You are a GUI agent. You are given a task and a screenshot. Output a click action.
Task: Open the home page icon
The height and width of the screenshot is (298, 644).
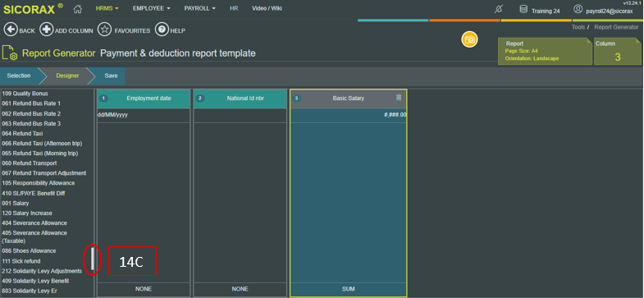[77, 9]
